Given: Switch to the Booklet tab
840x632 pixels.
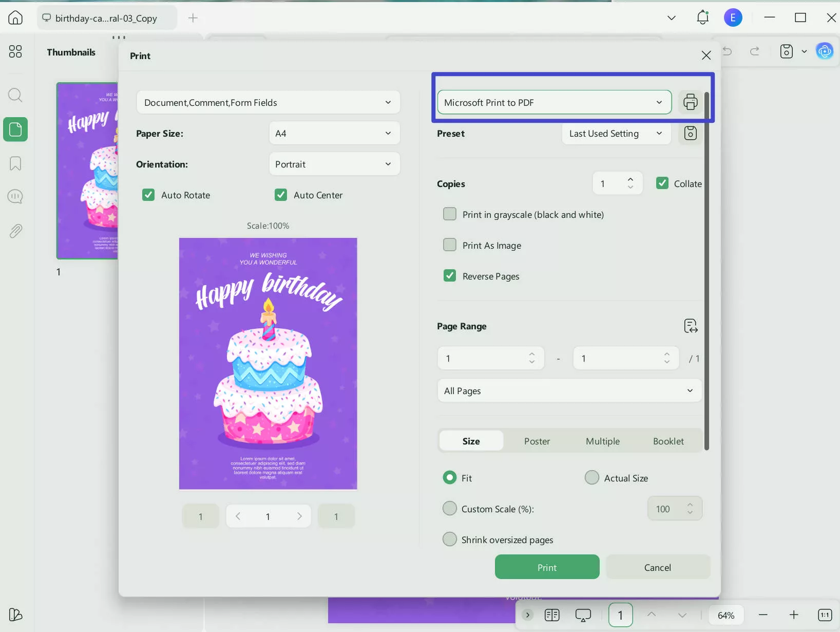Looking at the screenshot, I should click(668, 441).
